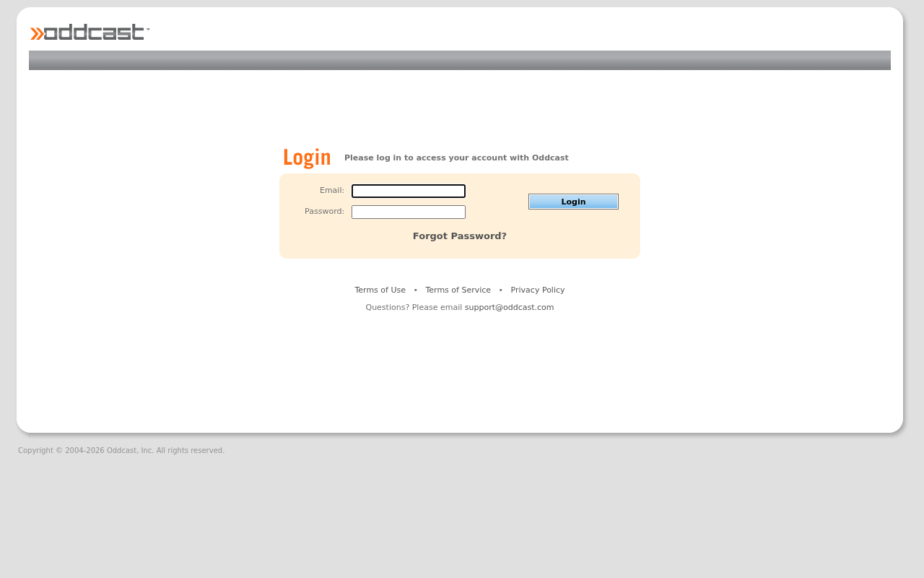Click the 'Password:' label
The height and width of the screenshot is (578, 924).
(x=324, y=212)
